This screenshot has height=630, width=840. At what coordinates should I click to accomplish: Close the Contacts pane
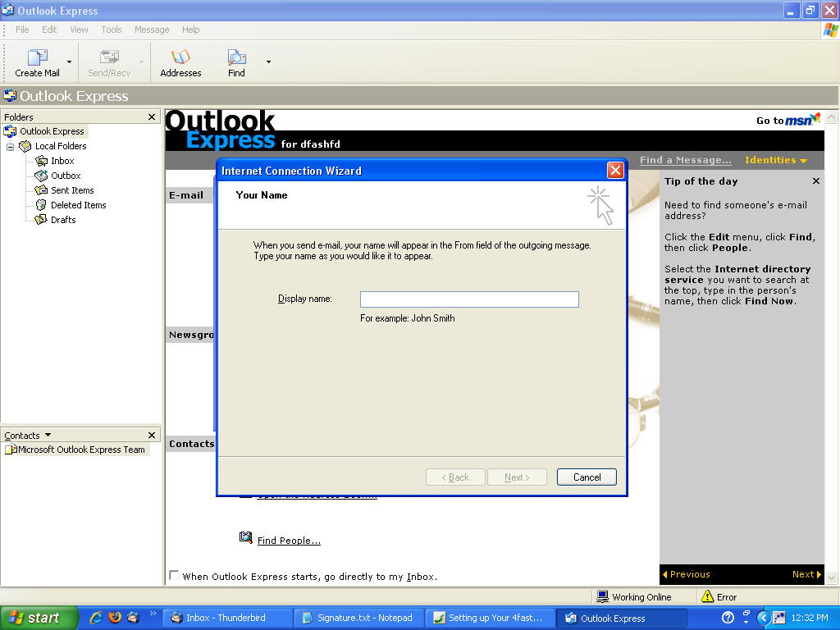152,435
